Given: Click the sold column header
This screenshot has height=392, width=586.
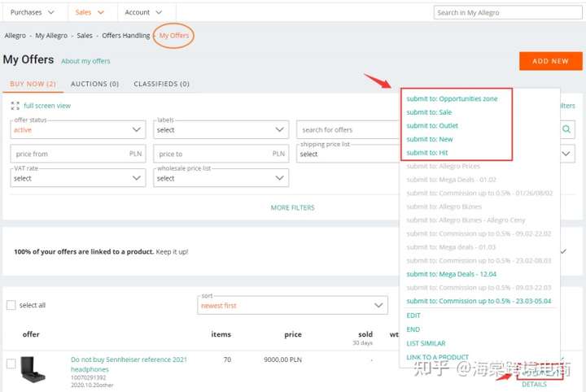Looking at the screenshot, I should point(365,334).
